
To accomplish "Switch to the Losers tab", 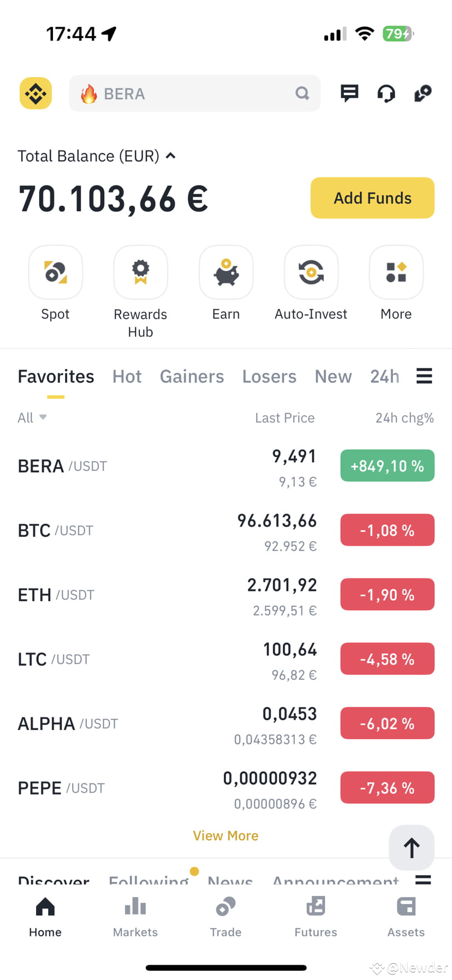I will [x=269, y=377].
